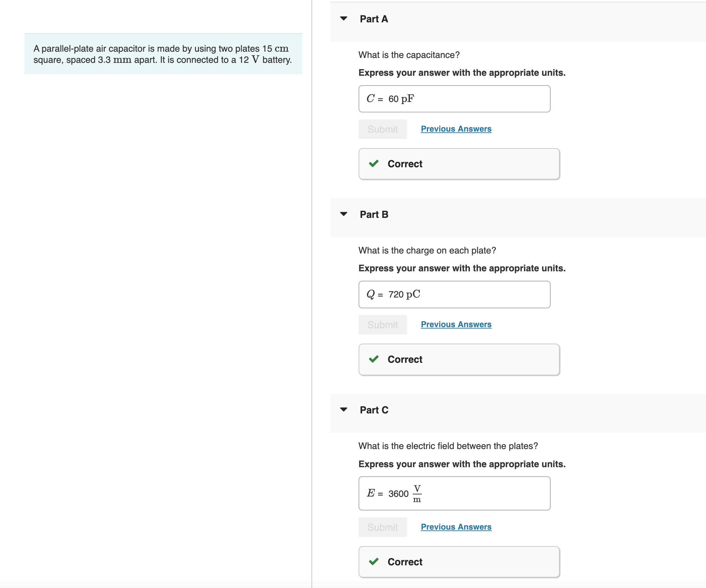This screenshot has width=706, height=588.
Task: Collapse the Part B section arrow
Action: click(344, 214)
